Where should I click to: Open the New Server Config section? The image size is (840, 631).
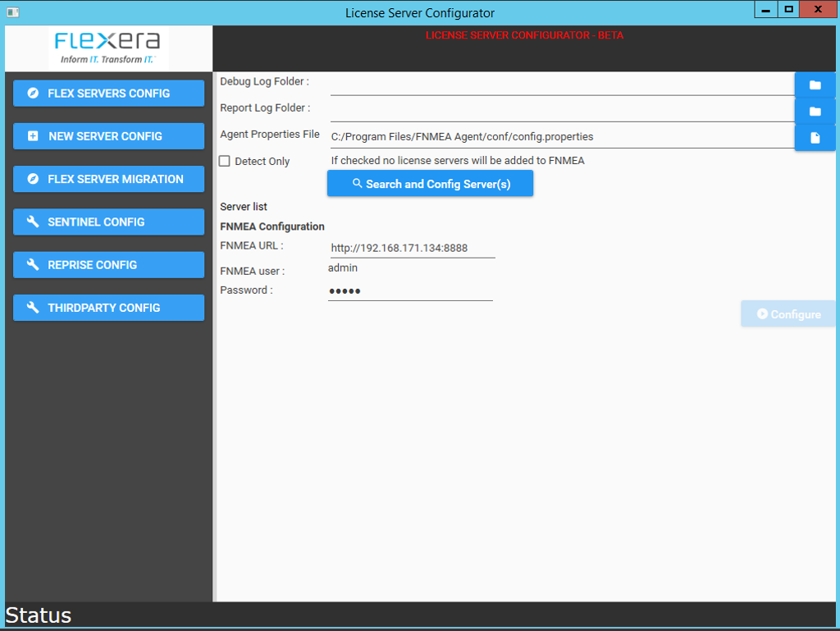(x=109, y=136)
